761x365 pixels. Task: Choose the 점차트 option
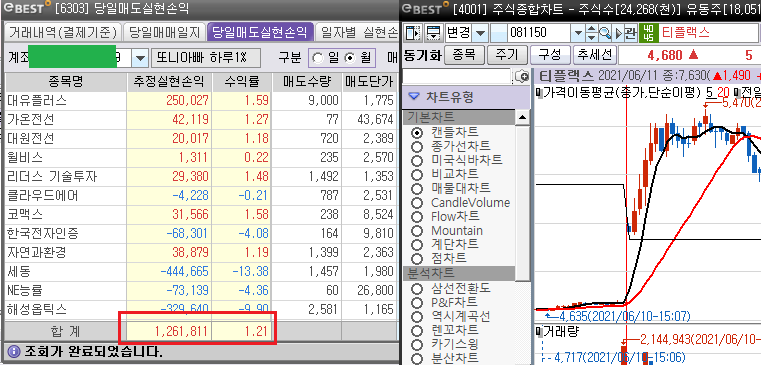point(417,259)
